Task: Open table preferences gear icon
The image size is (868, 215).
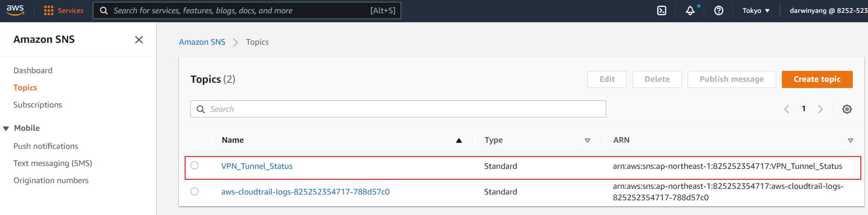Action: pos(847,109)
